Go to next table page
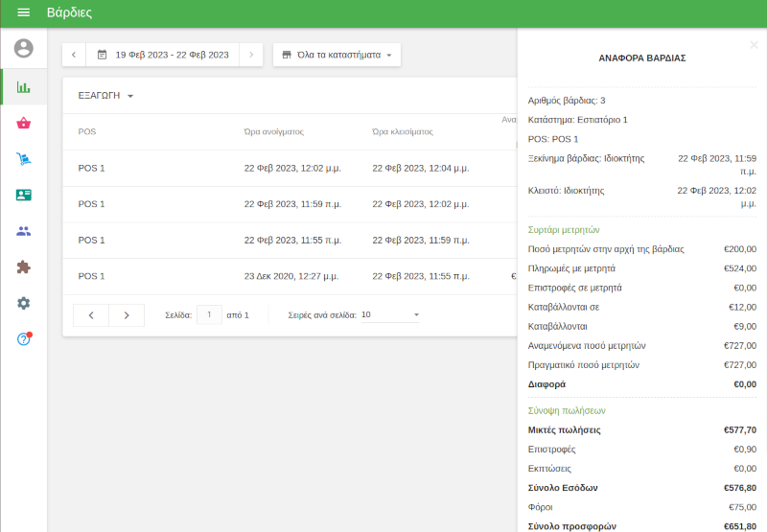 (127, 315)
